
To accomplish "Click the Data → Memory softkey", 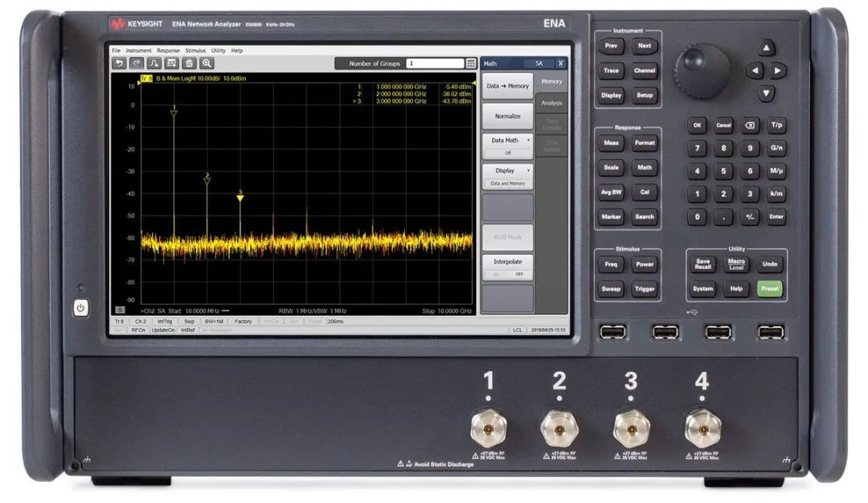I will pyautogui.click(x=508, y=86).
